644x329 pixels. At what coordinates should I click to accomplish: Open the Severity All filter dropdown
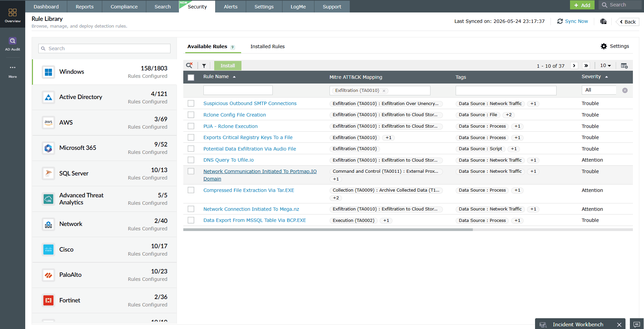pos(599,90)
